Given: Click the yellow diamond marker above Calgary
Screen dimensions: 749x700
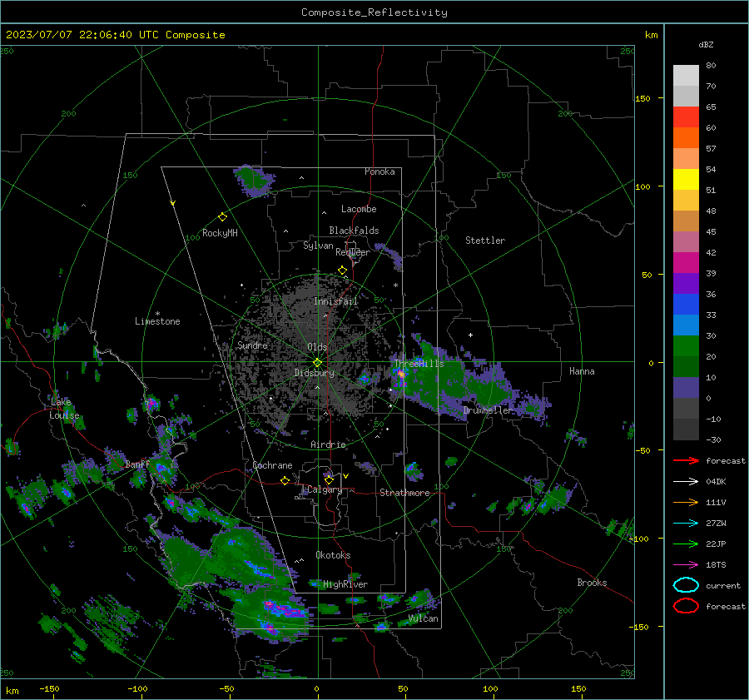Looking at the screenshot, I should point(329,479).
